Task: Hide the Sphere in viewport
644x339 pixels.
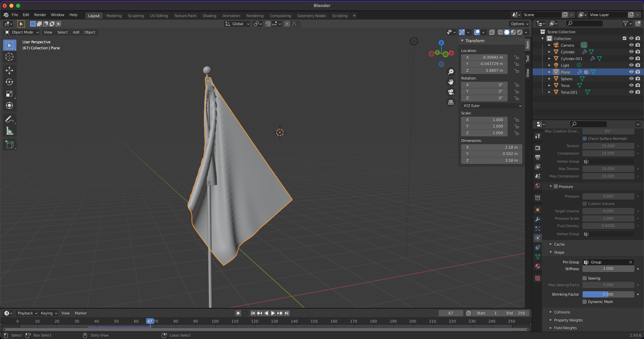Action: [x=631, y=79]
